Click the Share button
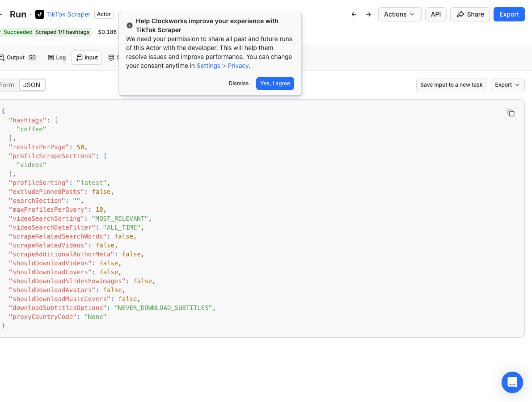532x402 pixels. tap(470, 14)
